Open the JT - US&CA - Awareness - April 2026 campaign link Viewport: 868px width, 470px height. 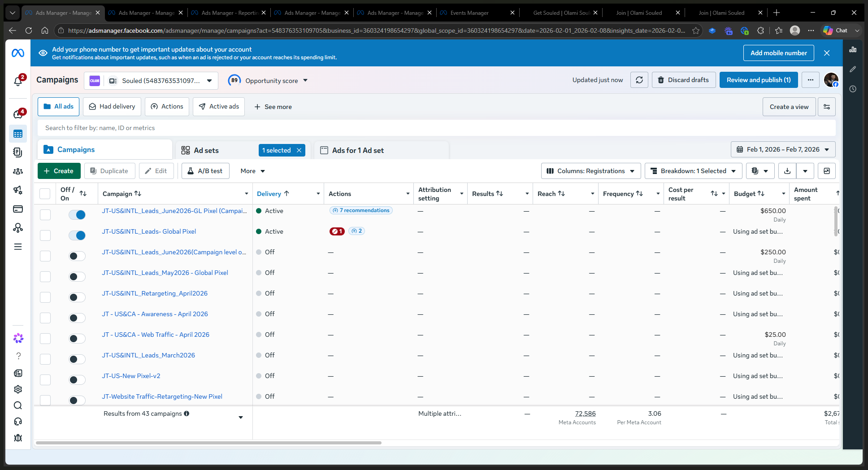[155, 314]
